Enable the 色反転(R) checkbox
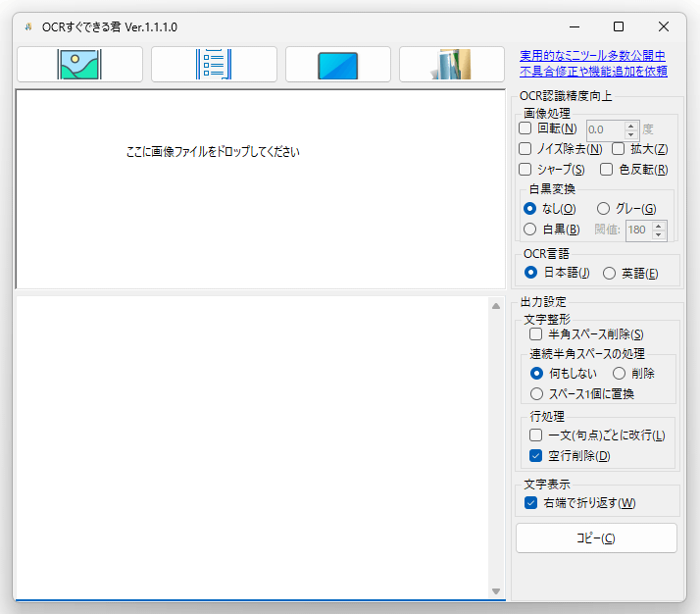The width and height of the screenshot is (700, 614). (x=606, y=170)
